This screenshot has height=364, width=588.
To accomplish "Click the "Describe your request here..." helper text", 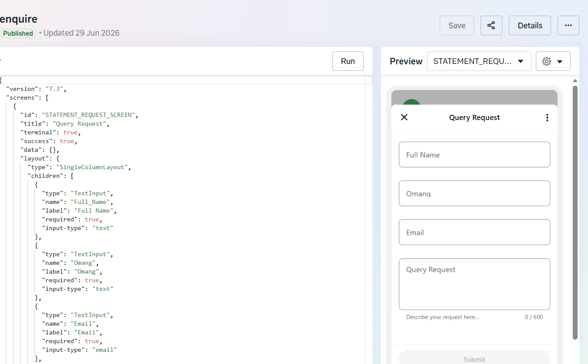I will 442,317.
